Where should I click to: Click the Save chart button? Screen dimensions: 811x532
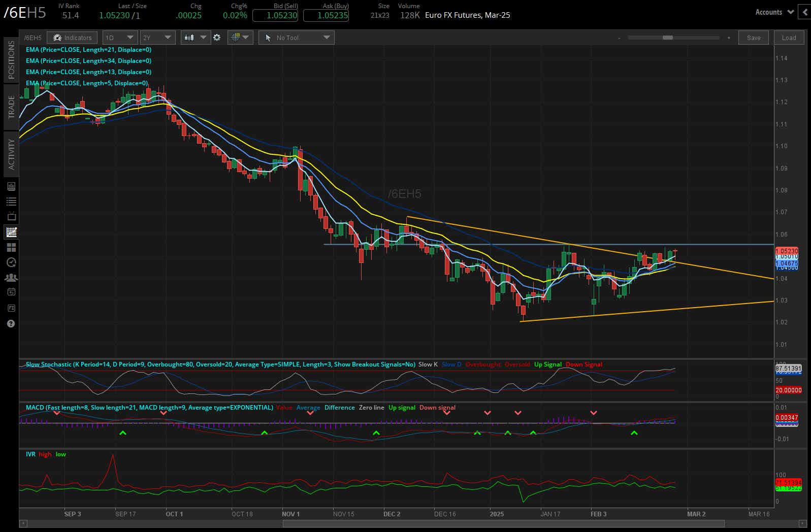[754, 38]
